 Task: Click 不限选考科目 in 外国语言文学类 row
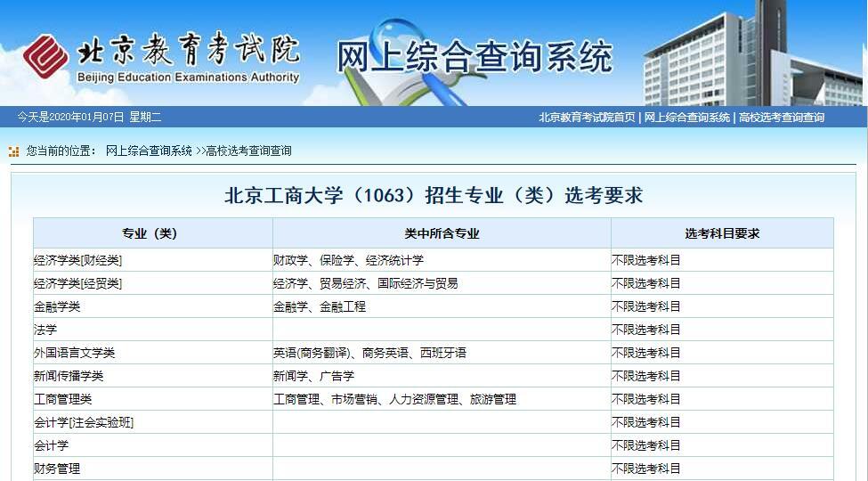click(722, 353)
